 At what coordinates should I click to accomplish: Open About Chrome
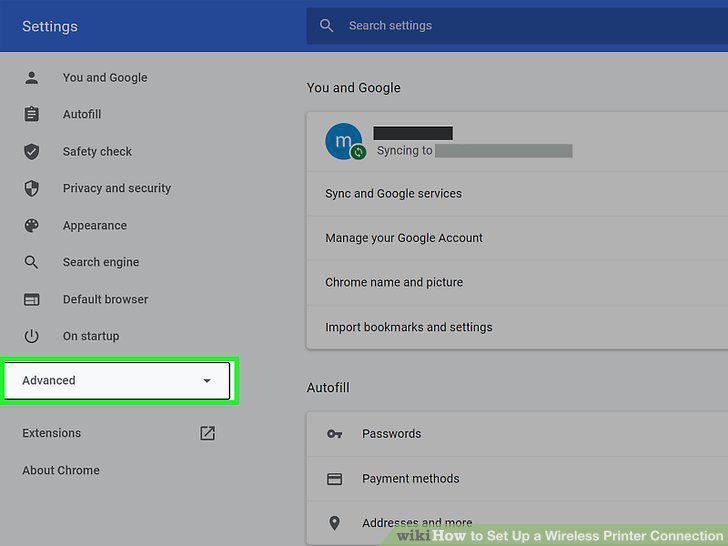coord(61,470)
